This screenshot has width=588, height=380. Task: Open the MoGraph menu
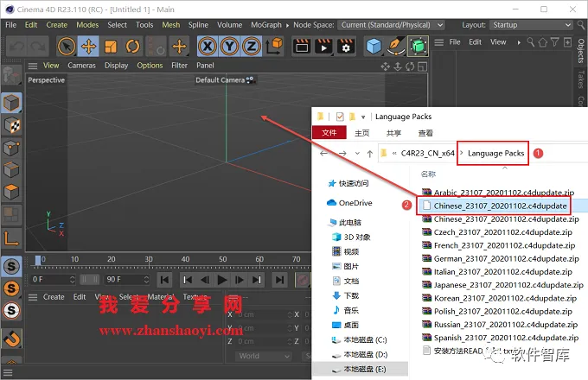tap(266, 25)
